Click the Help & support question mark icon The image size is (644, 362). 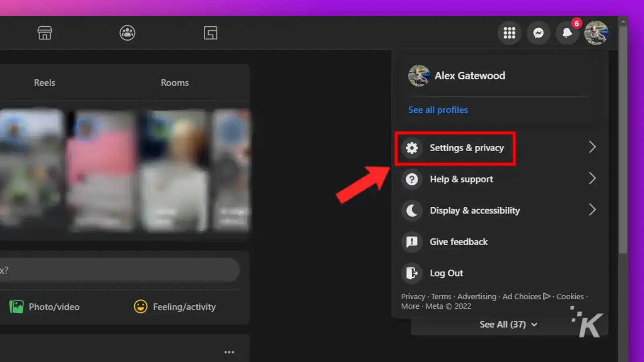[x=412, y=179]
